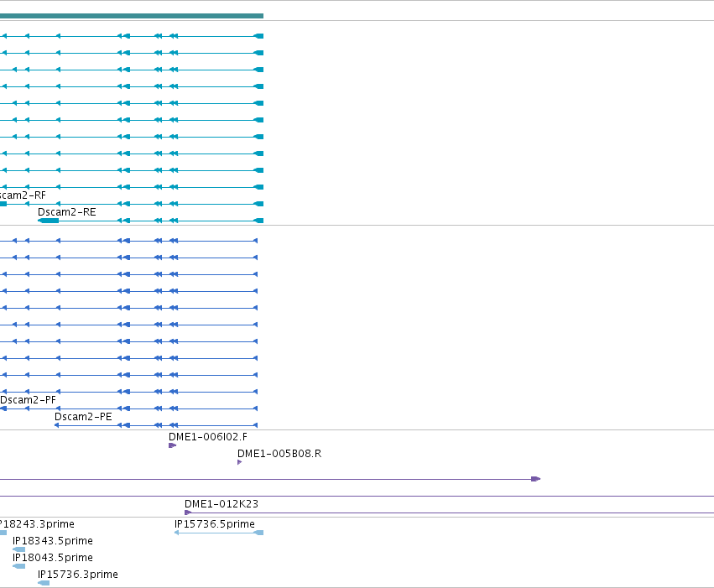Select the teal gene span bar at top
The image size is (714, 588).
click(132, 16)
